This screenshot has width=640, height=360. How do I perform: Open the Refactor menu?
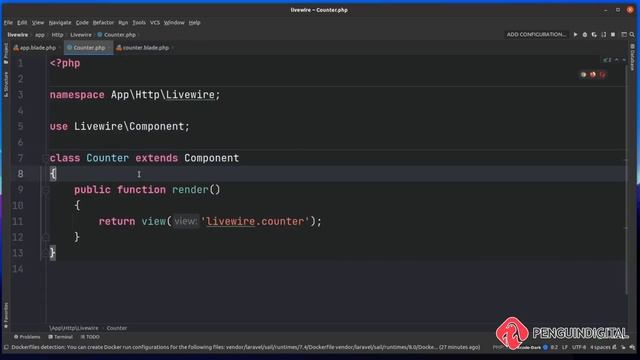coord(103,22)
